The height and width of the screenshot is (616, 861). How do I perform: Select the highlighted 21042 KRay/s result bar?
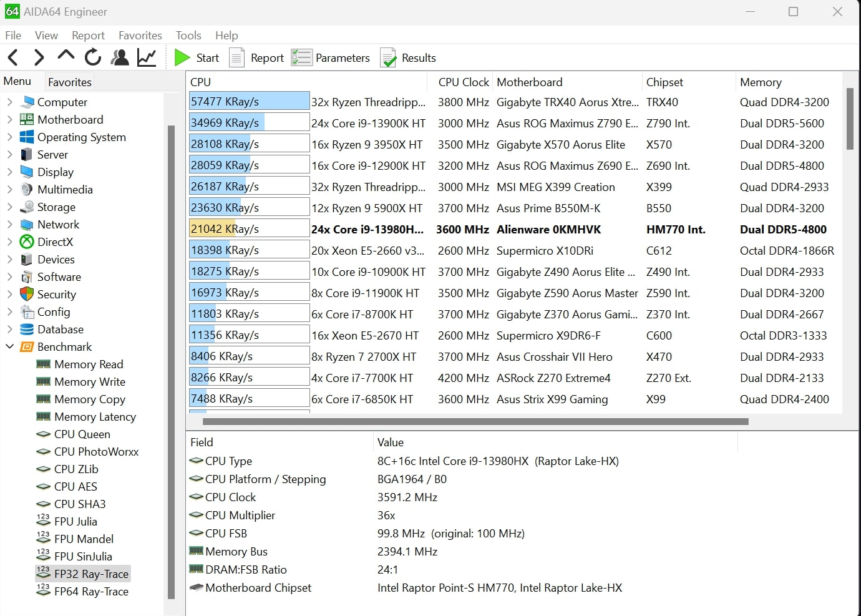pyautogui.click(x=249, y=228)
